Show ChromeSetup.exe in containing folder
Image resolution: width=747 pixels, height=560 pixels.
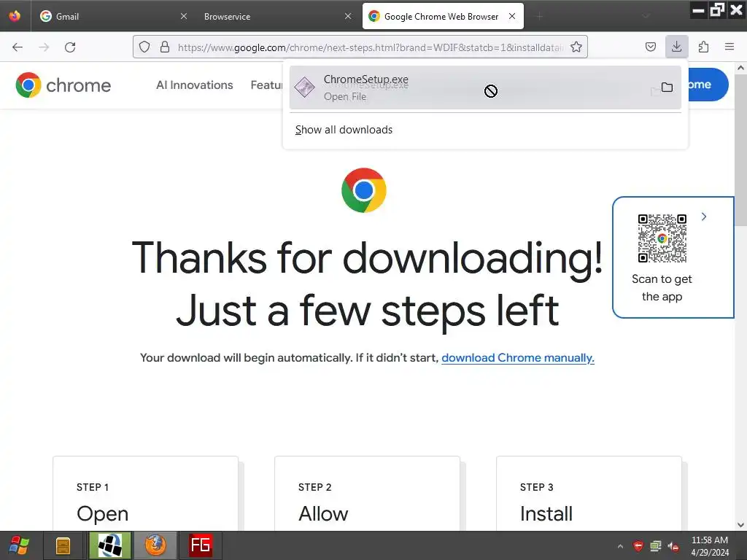[667, 87]
